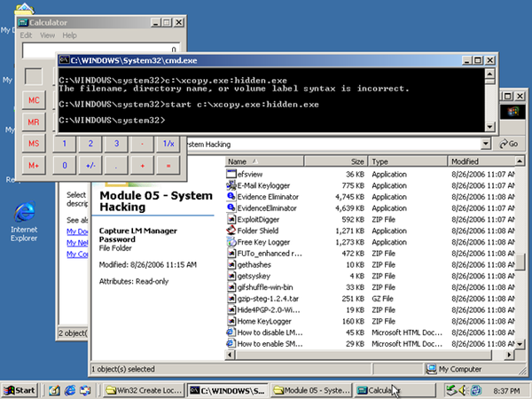Select the ExploitDigger ZIP icon
The image size is (532, 399).
[231, 219]
